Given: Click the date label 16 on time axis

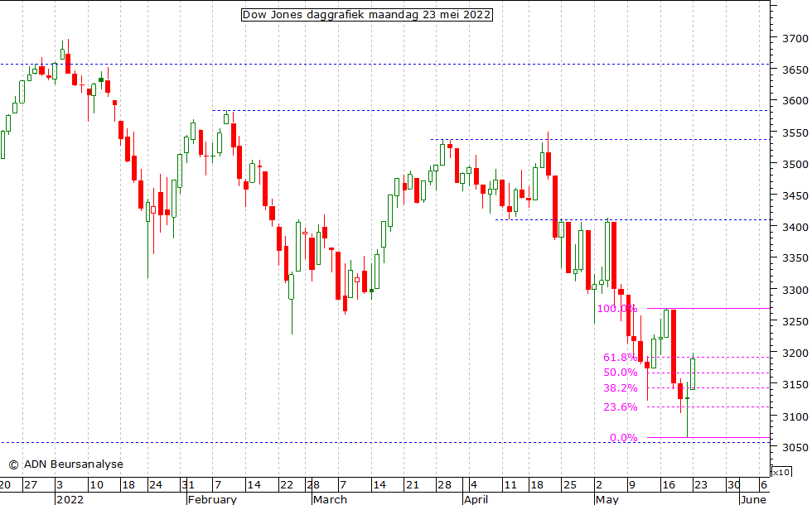Looking at the screenshot, I should point(669,485).
